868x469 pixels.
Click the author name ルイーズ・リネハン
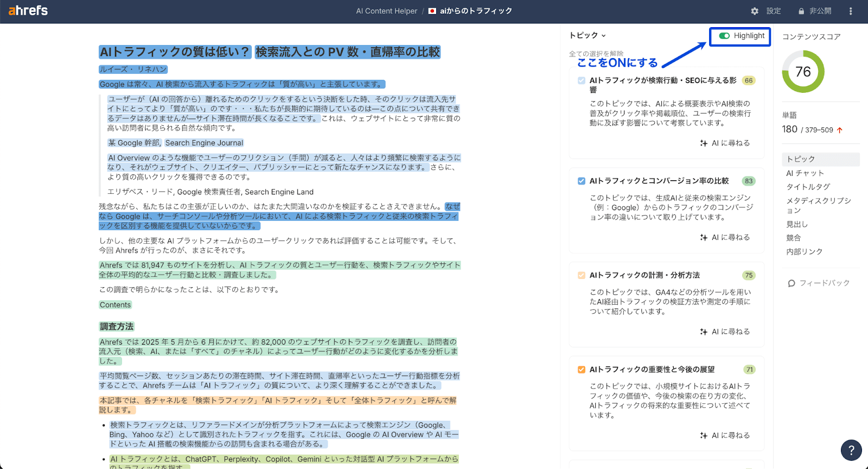coord(133,69)
